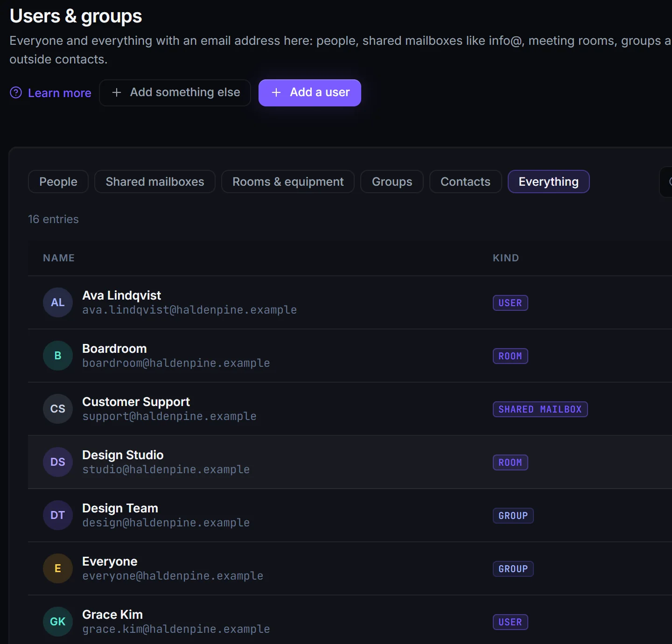Click ava.lindqvist@haldenpine.example email

[x=189, y=310]
